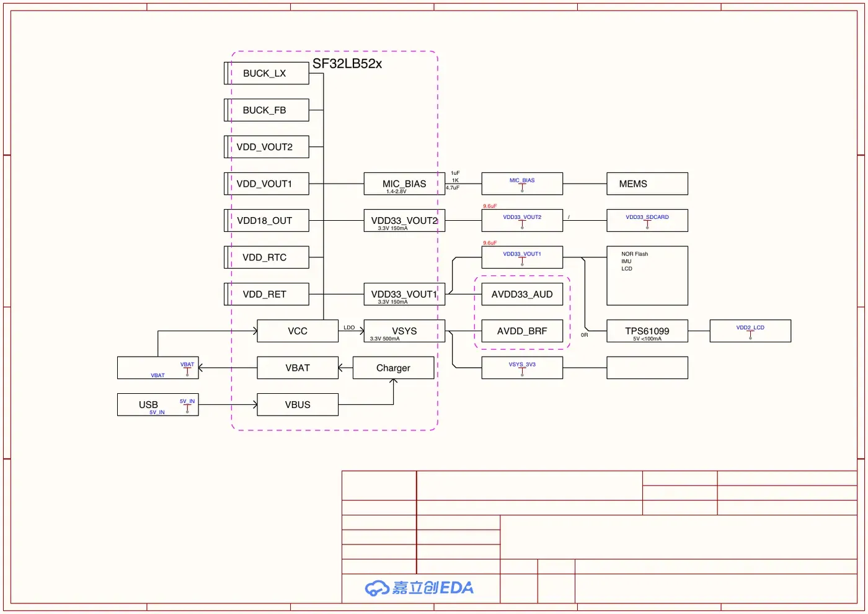
Task: Select the LDO label between VCC and VSYS
Action: [350, 327]
